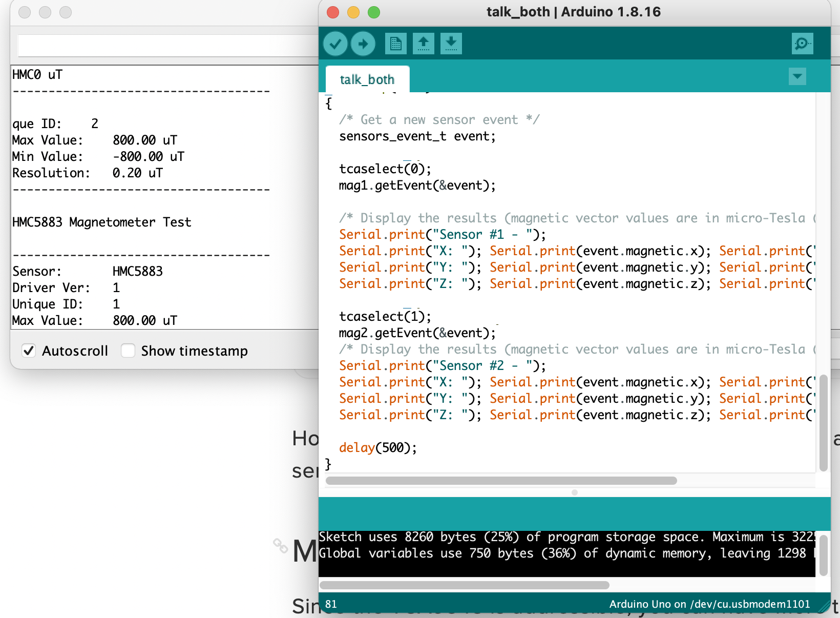Select the talk_both sketch tab
Viewport: 840px width, 618px height.
(367, 79)
